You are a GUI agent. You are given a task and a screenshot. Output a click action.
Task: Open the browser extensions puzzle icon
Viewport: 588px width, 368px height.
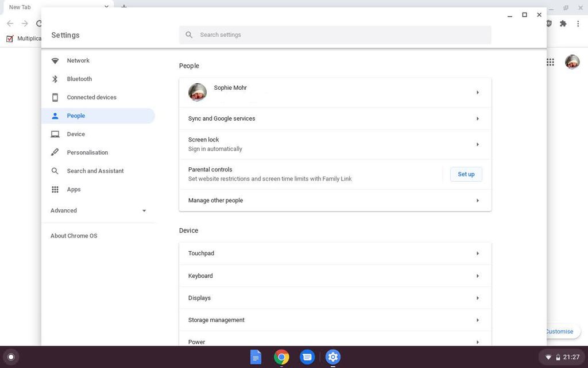tap(563, 24)
